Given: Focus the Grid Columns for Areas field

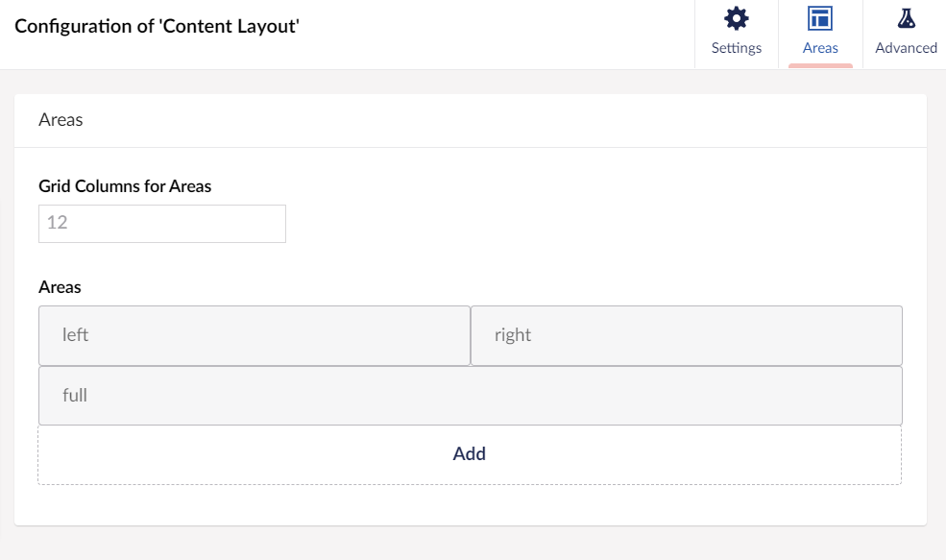Looking at the screenshot, I should point(162,223).
